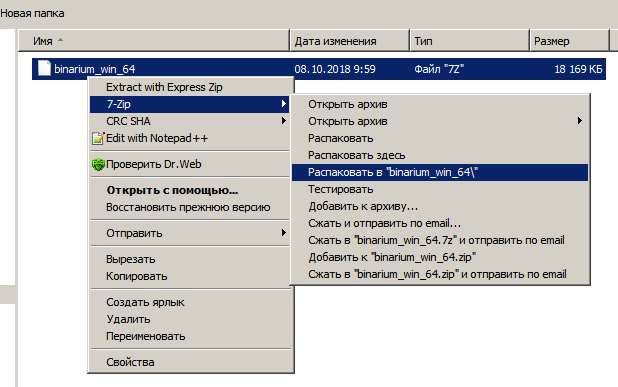Click the type cell Файл "7Z"
The image size is (618, 387).
(x=439, y=69)
